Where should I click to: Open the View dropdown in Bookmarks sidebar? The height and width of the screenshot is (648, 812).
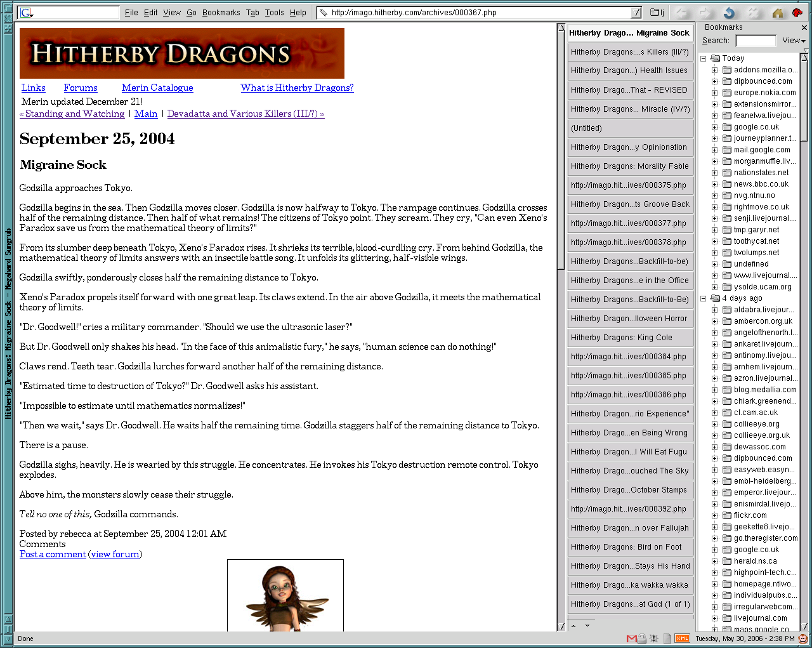pyautogui.click(x=794, y=41)
